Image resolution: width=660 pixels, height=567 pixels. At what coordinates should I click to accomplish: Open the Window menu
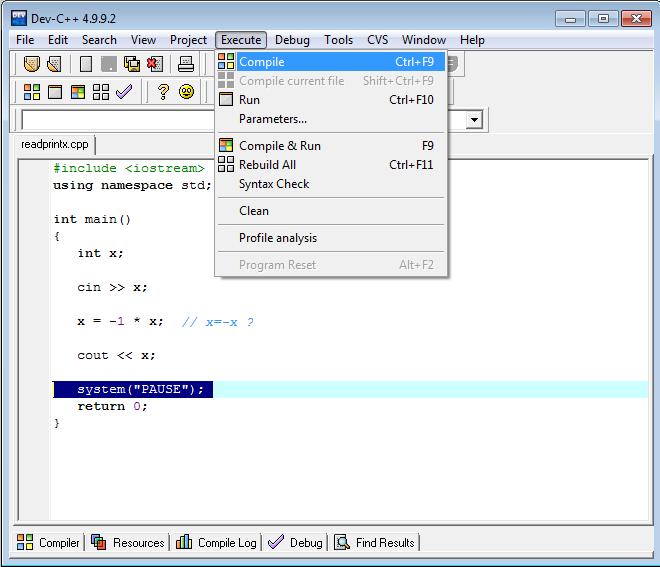point(424,40)
